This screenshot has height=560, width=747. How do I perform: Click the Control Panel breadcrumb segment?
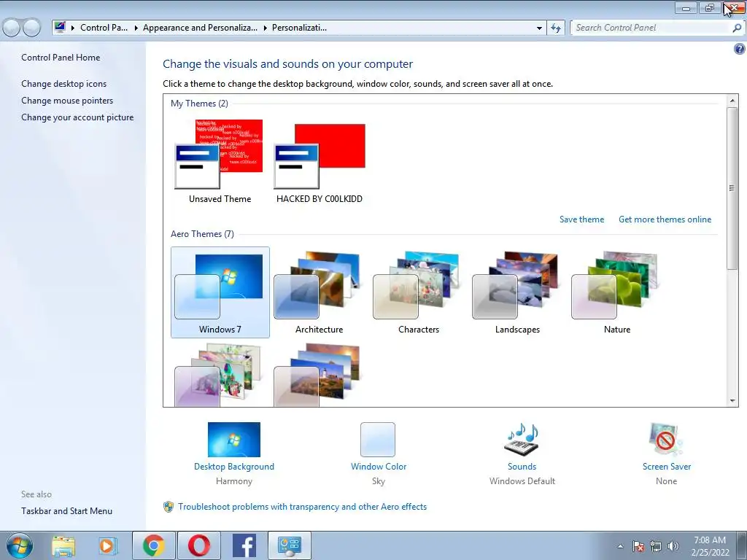point(104,28)
